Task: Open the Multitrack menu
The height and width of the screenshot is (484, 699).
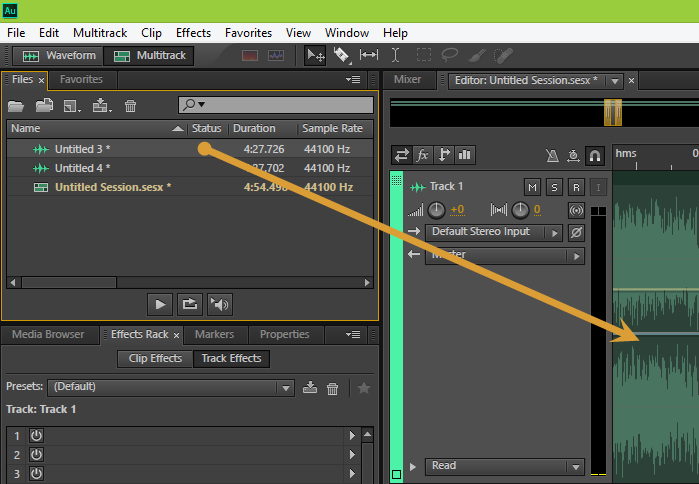Action: 100,33
